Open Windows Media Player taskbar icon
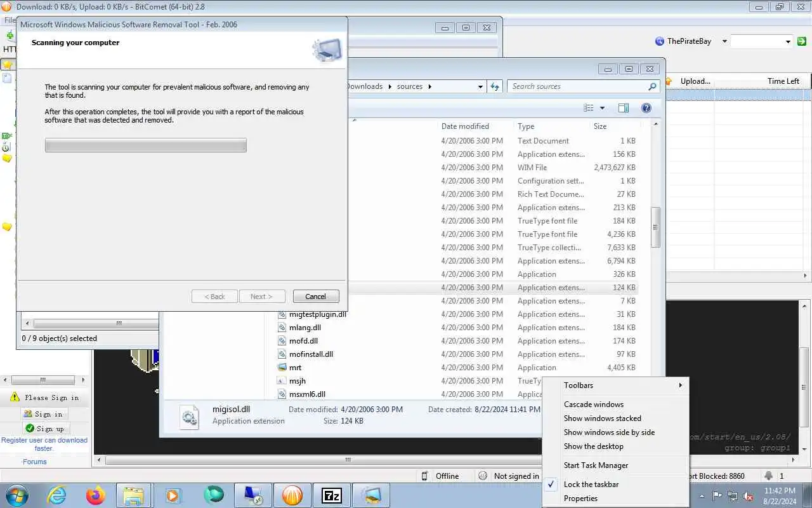 point(173,495)
